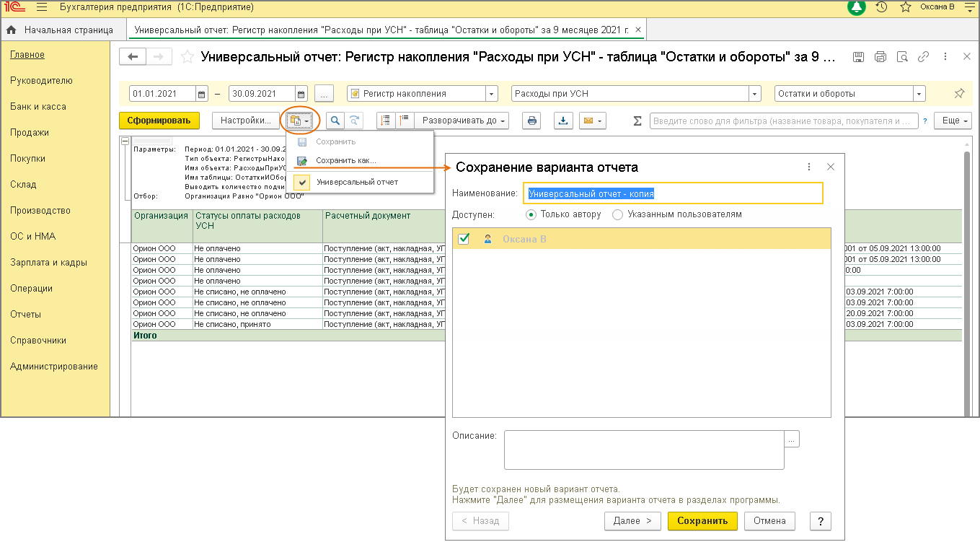Open Администрирование section

click(x=54, y=367)
